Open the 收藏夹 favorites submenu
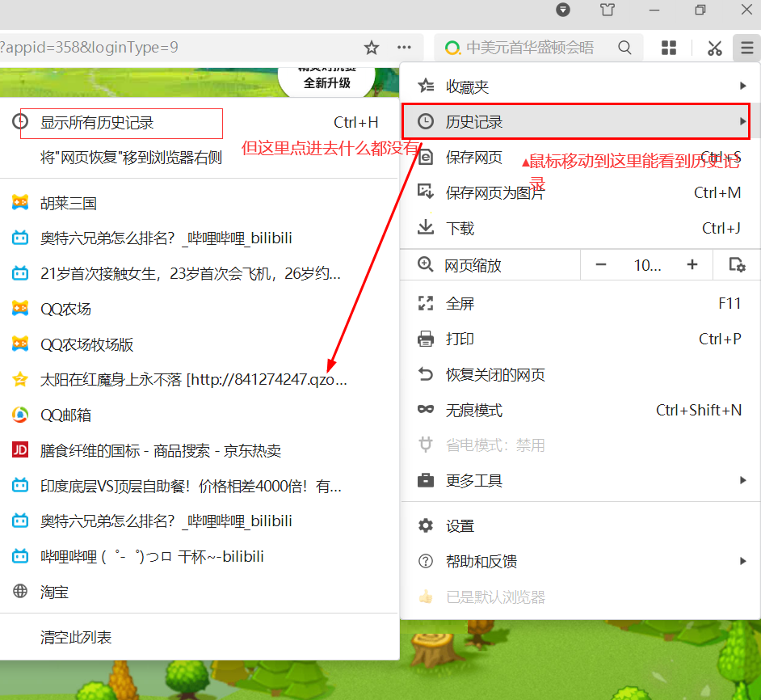Viewport: 761px width, 700px height. pyautogui.click(x=581, y=86)
